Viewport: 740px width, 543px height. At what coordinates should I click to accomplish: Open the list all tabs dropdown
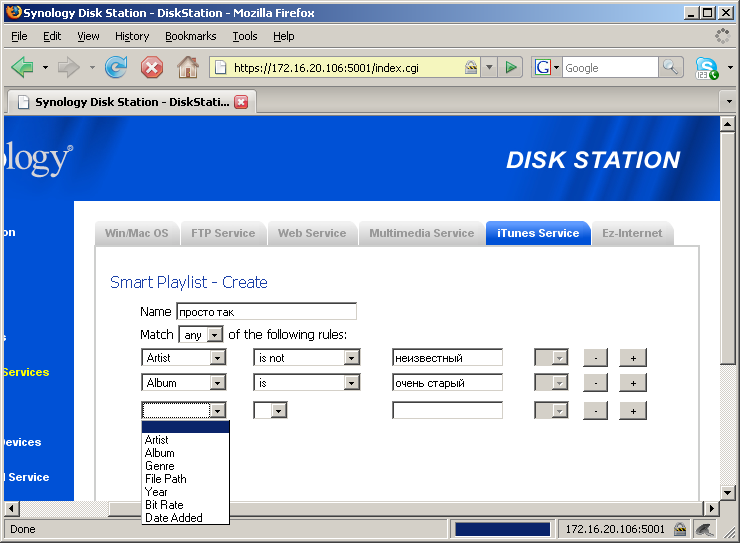tap(729, 101)
